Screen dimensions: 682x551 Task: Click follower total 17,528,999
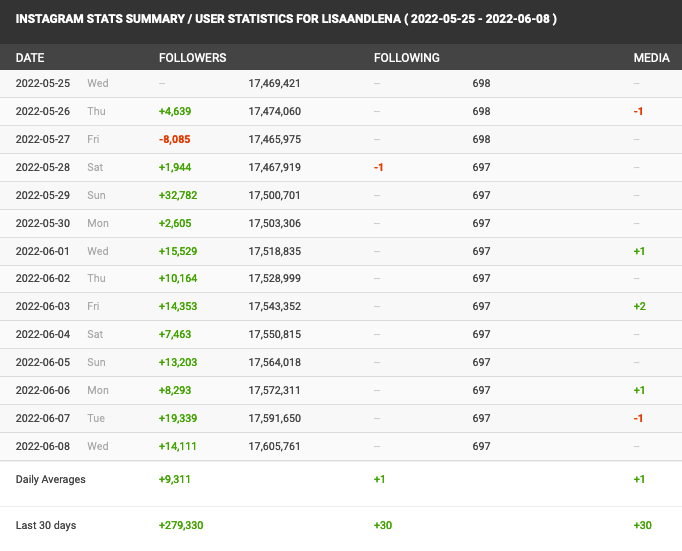click(274, 278)
